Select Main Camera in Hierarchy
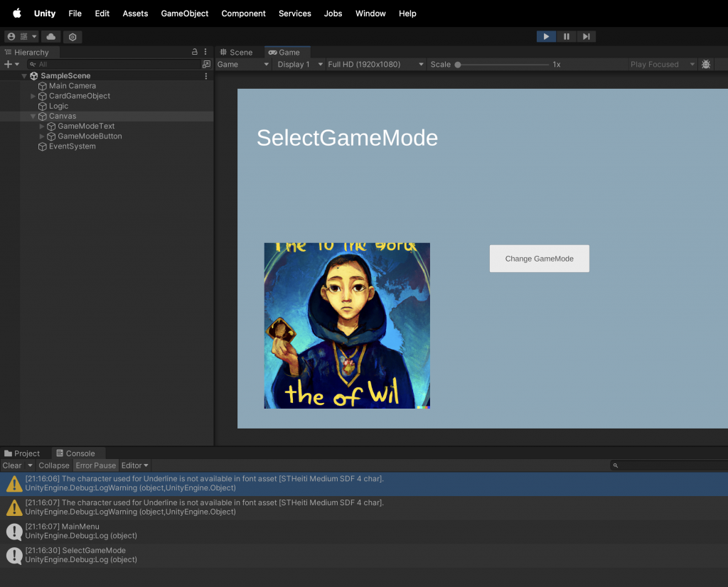 coord(73,86)
